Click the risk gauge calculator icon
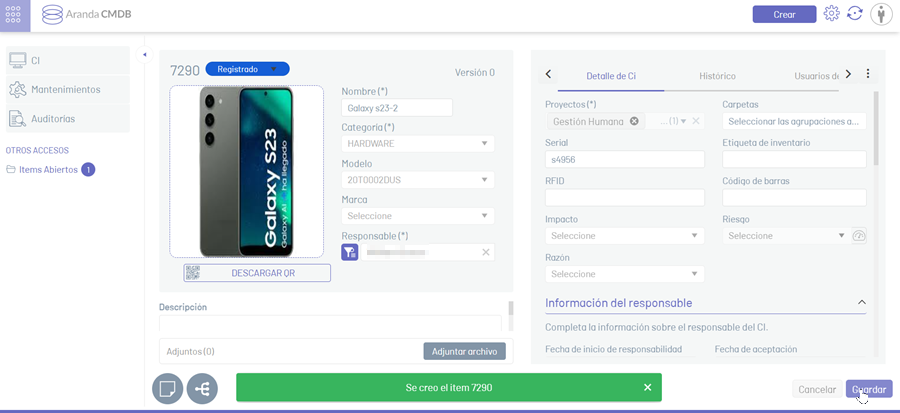 859,236
